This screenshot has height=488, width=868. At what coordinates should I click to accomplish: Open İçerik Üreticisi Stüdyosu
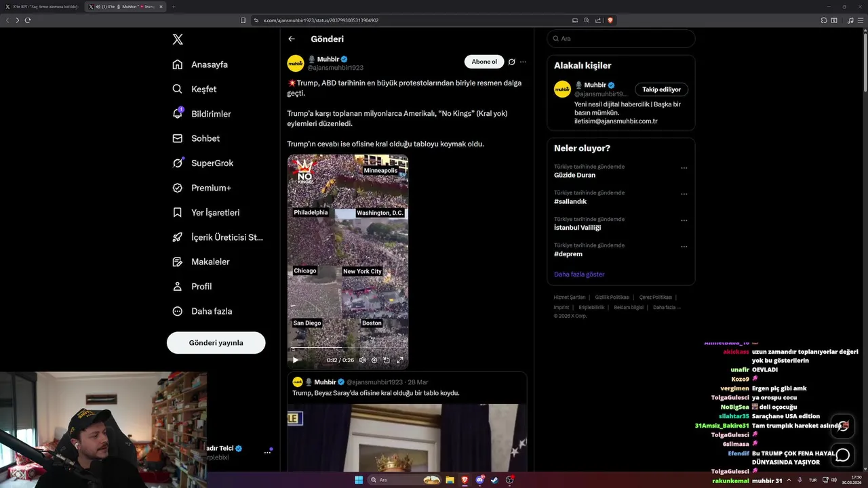pyautogui.click(x=218, y=237)
